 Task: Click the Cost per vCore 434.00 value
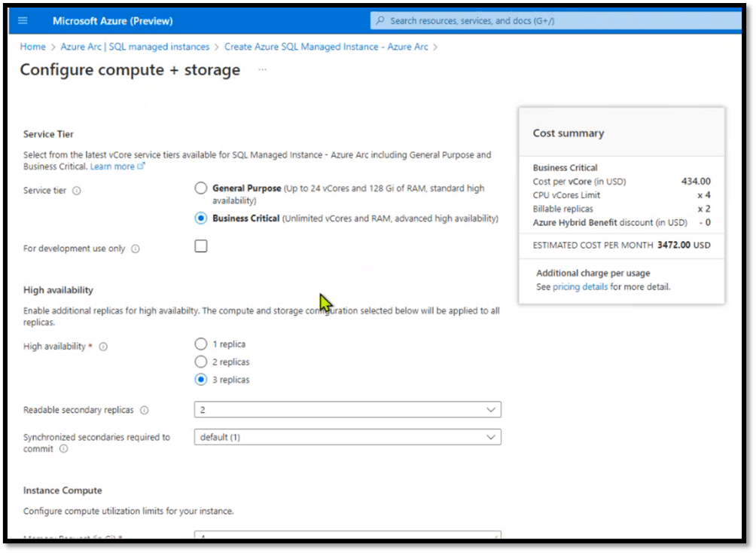(696, 182)
